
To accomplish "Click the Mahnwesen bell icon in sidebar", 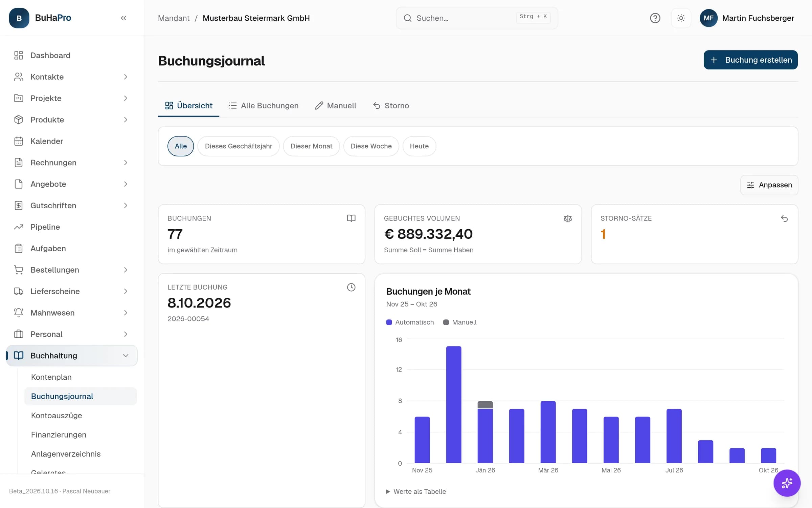I will pyautogui.click(x=19, y=313).
